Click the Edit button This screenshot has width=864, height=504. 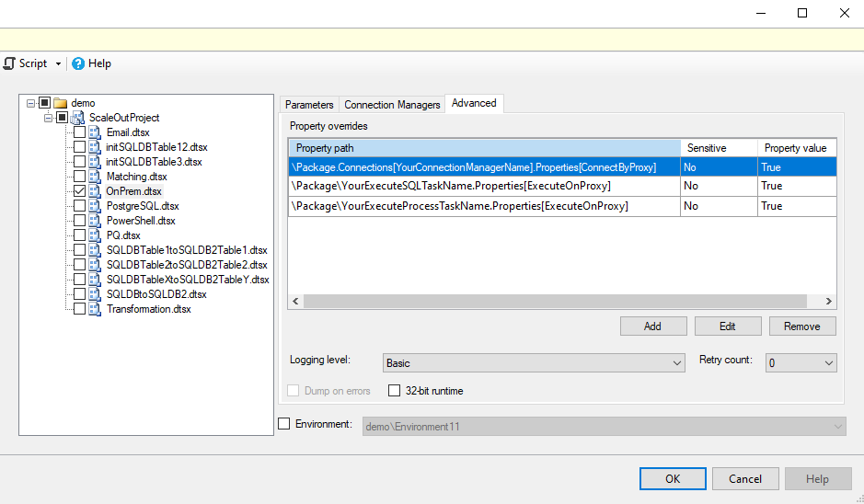pyautogui.click(x=728, y=326)
